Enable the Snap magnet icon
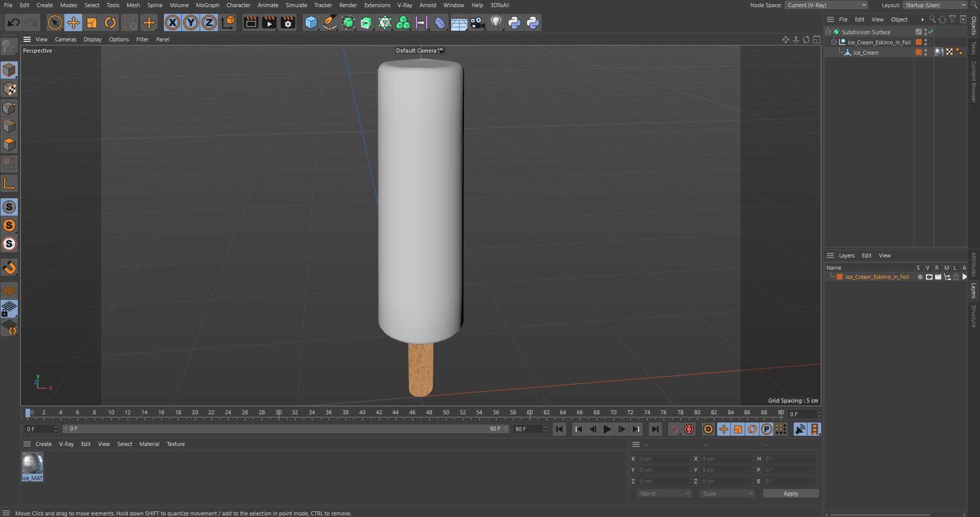This screenshot has height=517, width=980. [9, 268]
